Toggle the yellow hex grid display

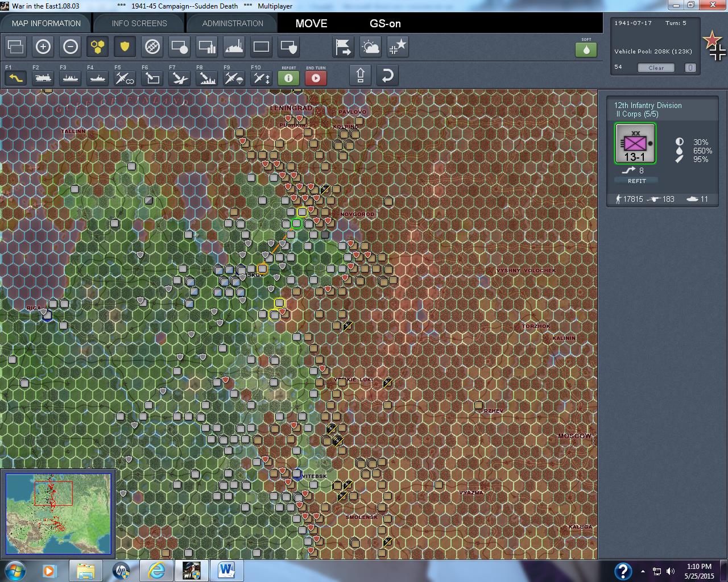[x=98, y=47]
